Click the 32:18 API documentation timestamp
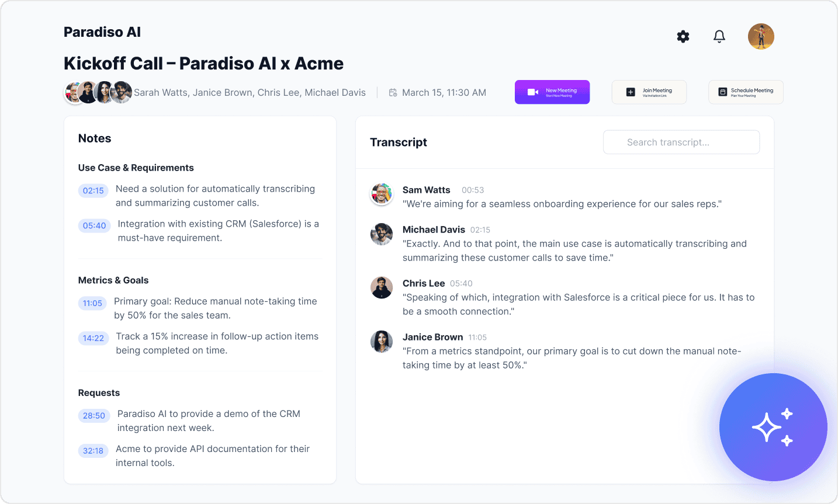Screen dimensions: 838x504 [x=93, y=451]
